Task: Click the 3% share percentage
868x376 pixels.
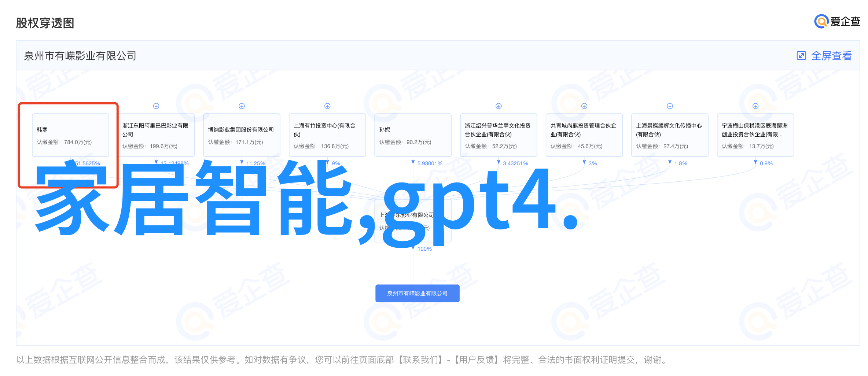Action: (x=593, y=163)
